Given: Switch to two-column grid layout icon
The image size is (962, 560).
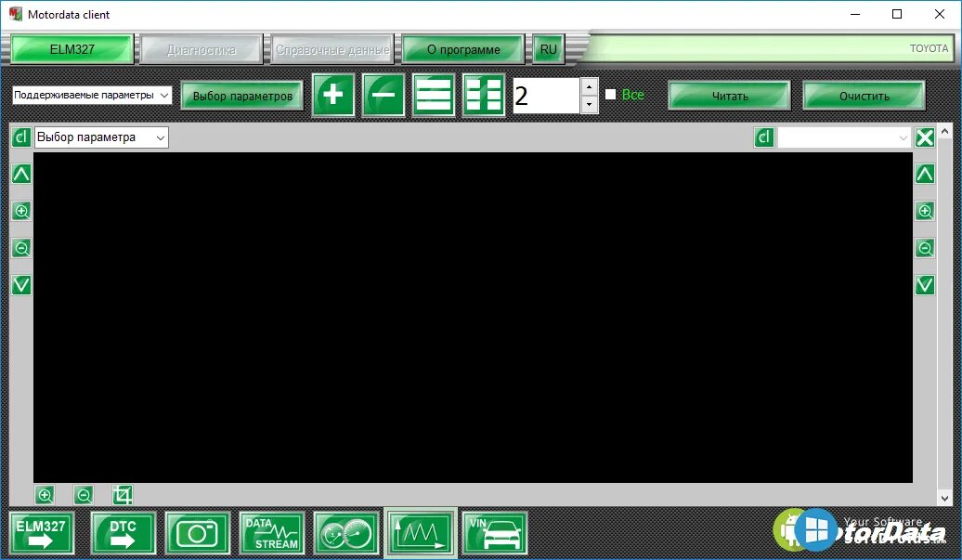Looking at the screenshot, I should (484, 95).
